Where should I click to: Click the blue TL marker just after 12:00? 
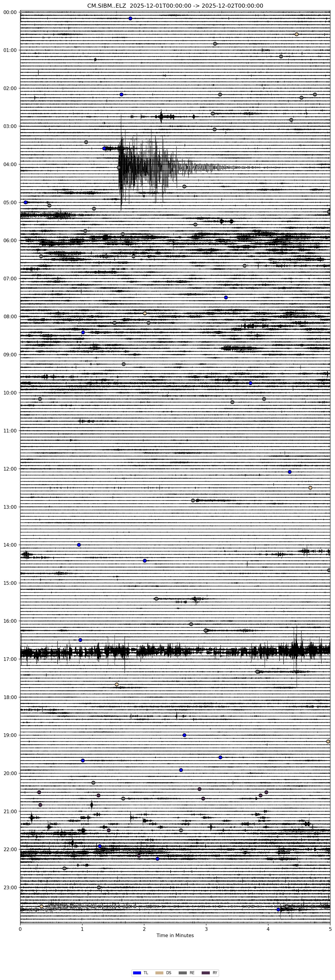(x=290, y=472)
